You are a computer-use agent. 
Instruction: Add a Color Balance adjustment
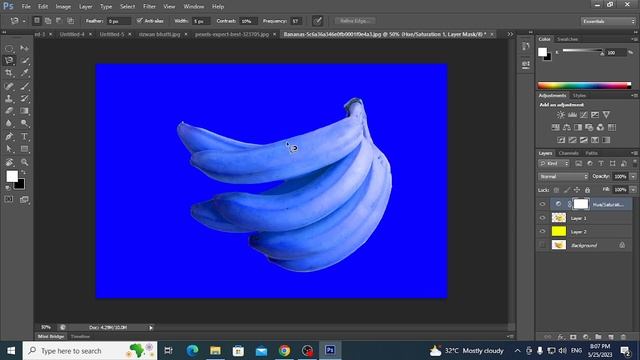coord(567,127)
